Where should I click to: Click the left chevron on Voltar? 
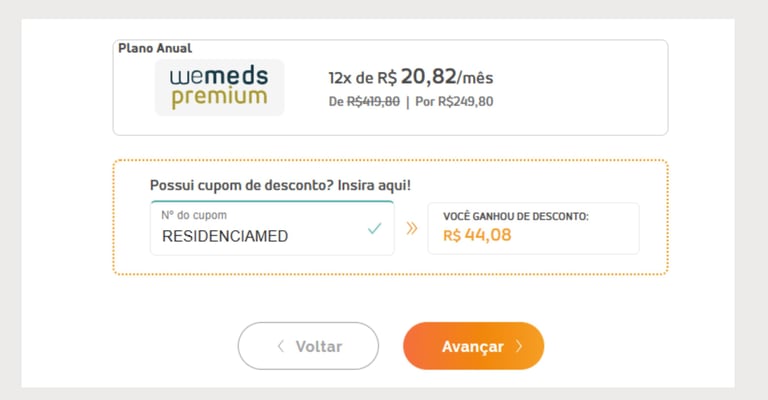(281, 346)
